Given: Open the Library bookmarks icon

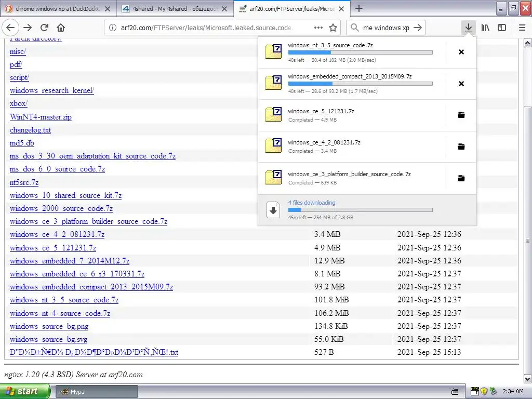Looking at the screenshot, I should pyautogui.click(x=486, y=28).
